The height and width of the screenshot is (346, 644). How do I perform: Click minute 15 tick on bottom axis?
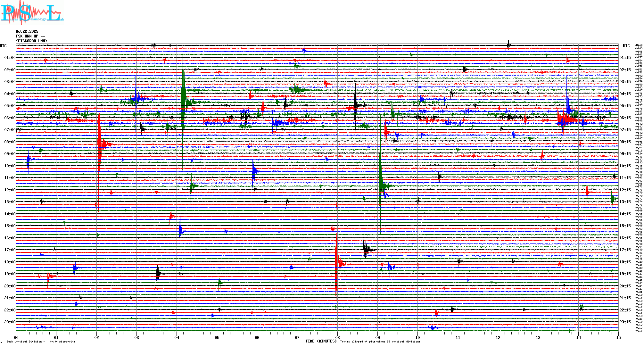click(618, 337)
